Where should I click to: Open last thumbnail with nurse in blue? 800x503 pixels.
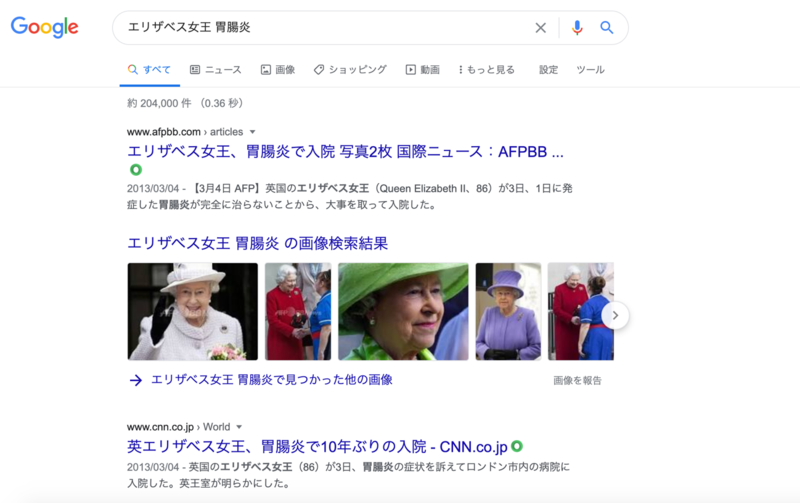[x=581, y=311]
